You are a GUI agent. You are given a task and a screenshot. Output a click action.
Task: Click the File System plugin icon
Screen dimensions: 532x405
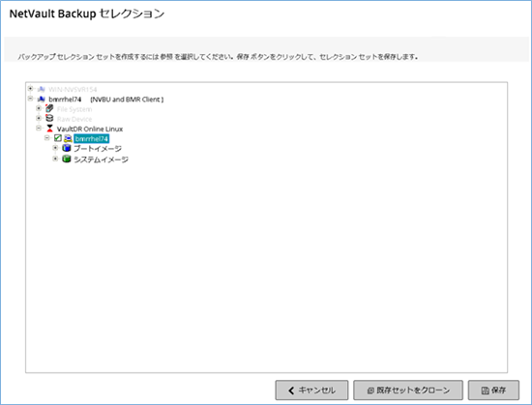point(49,108)
